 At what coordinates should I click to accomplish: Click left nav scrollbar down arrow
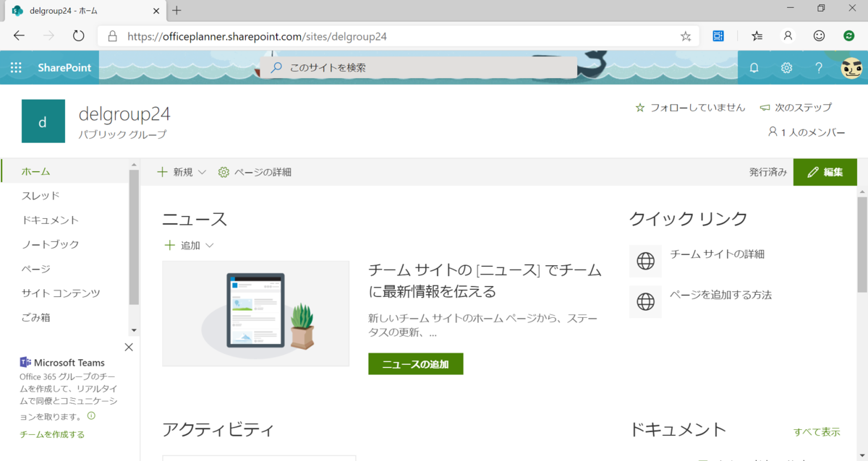click(134, 330)
